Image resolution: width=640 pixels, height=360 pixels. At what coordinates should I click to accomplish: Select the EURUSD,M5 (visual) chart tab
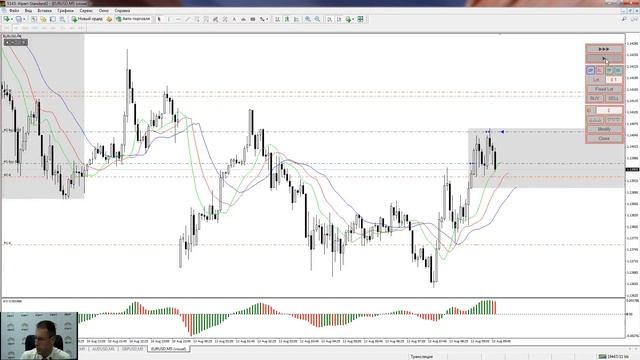[x=169, y=349]
